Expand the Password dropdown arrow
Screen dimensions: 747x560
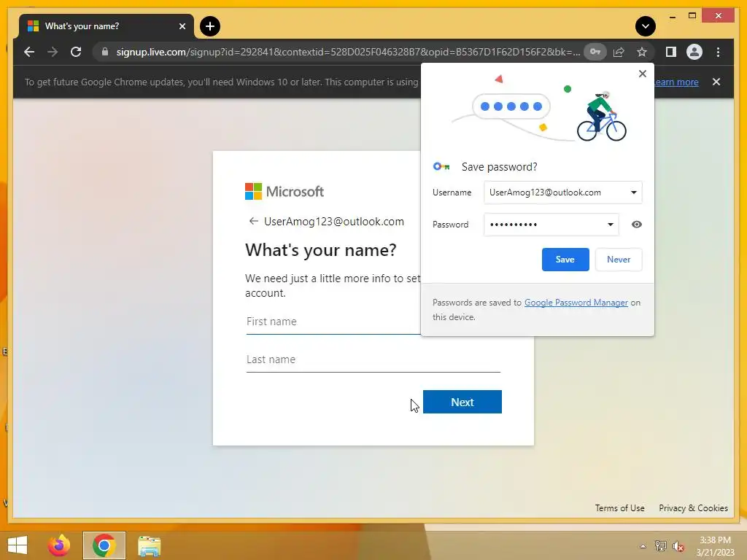pos(611,225)
